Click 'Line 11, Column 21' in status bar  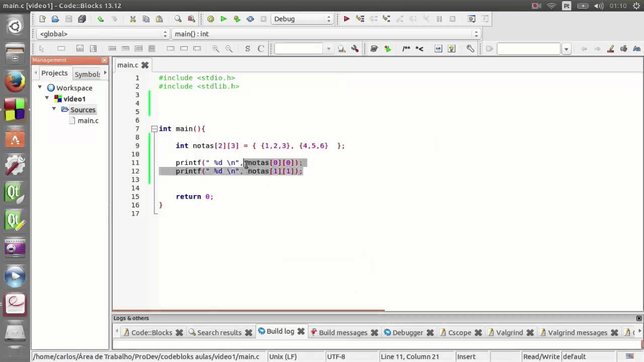coord(410,356)
